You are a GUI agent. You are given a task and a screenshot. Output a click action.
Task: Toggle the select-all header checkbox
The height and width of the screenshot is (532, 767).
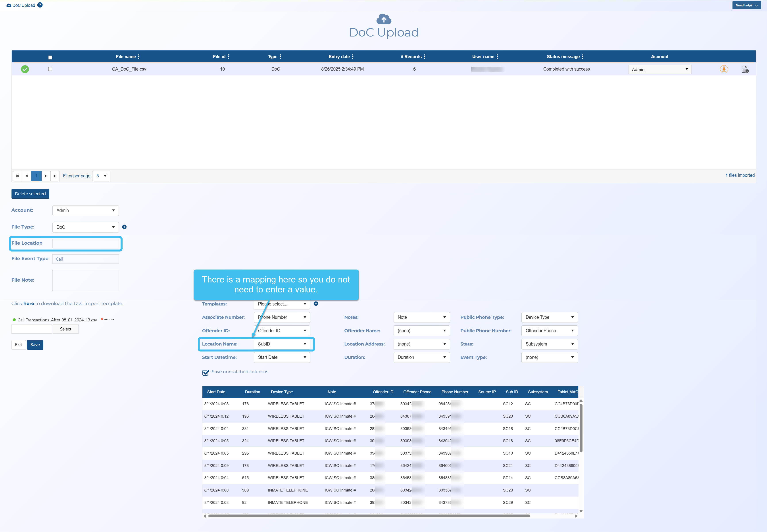tap(50, 57)
